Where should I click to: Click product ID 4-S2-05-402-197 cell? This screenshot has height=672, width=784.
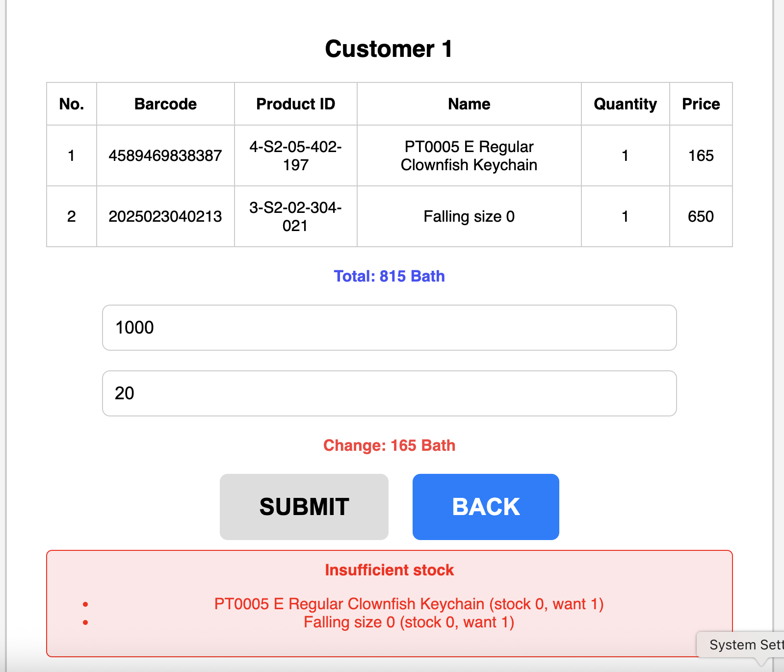[x=295, y=156]
